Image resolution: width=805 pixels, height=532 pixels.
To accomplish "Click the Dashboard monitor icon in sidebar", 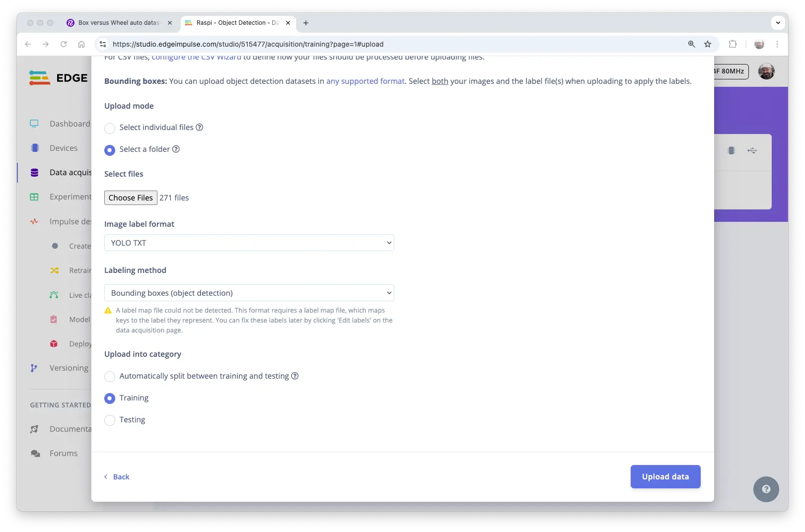I will [x=34, y=124].
